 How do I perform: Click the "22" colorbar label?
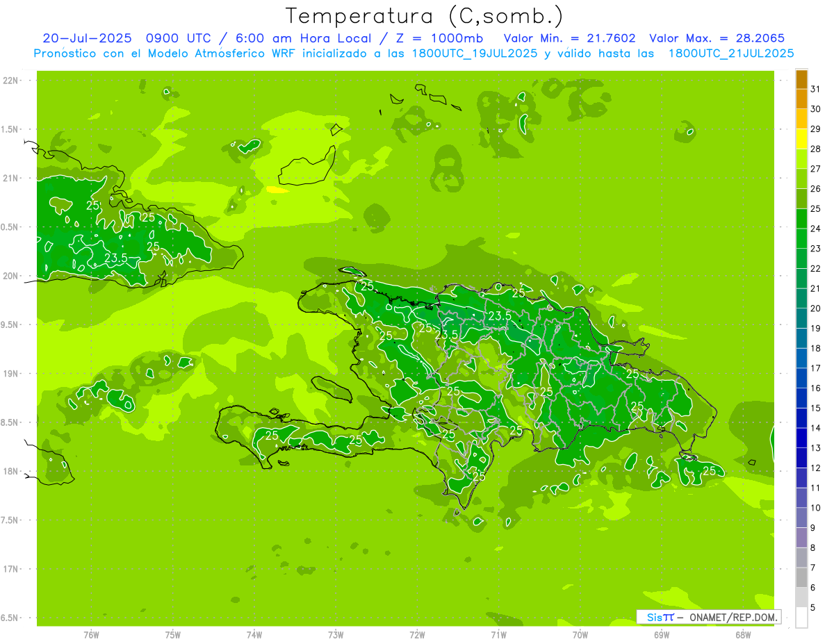815,268
